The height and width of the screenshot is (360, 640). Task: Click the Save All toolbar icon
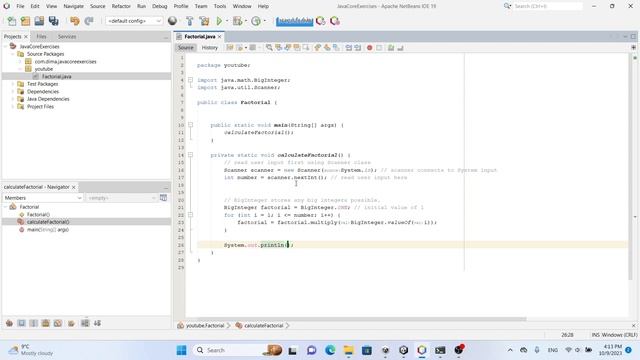click(x=53, y=21)
